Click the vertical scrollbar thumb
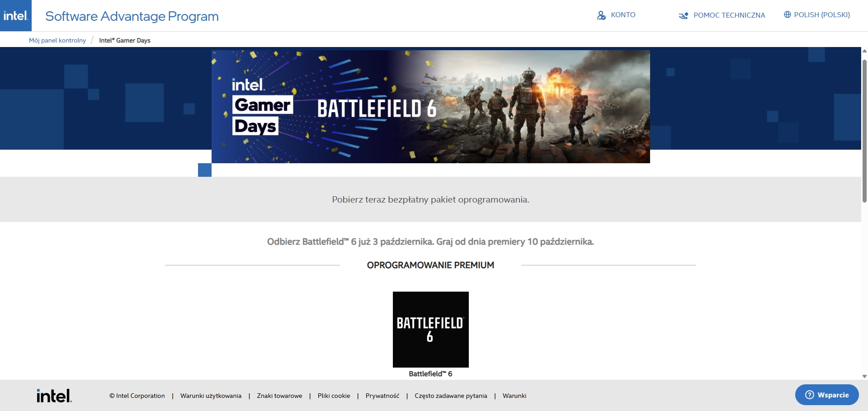868x411 pixels. 864,130
